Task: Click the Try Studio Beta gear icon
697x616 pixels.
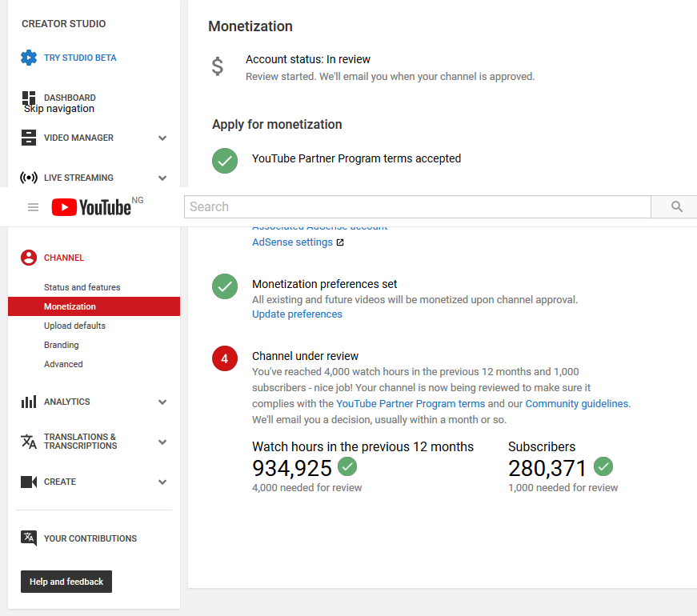Action: coord(29,58)
